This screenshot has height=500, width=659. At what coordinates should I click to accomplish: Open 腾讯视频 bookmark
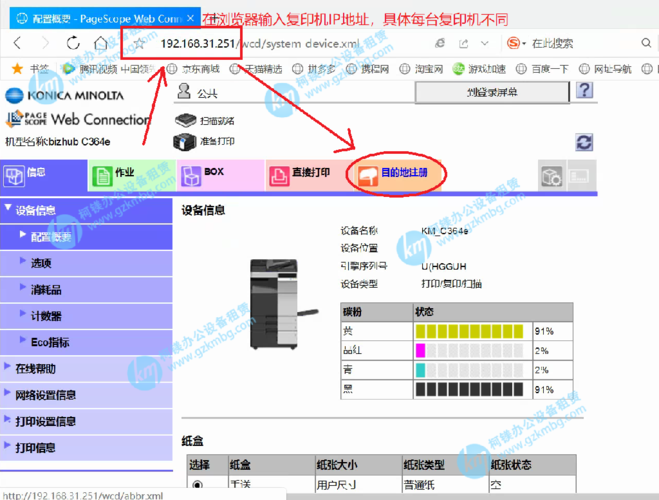[x=90, y=69]
